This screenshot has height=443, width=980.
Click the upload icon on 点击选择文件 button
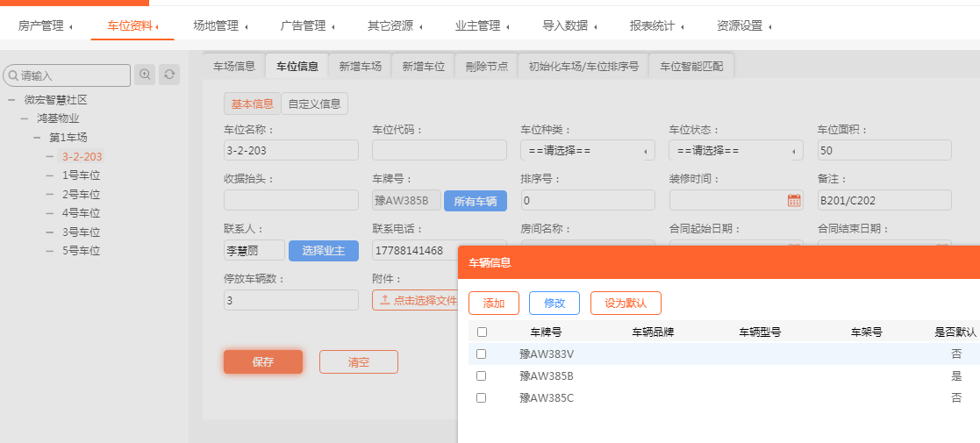coord(384,300)
